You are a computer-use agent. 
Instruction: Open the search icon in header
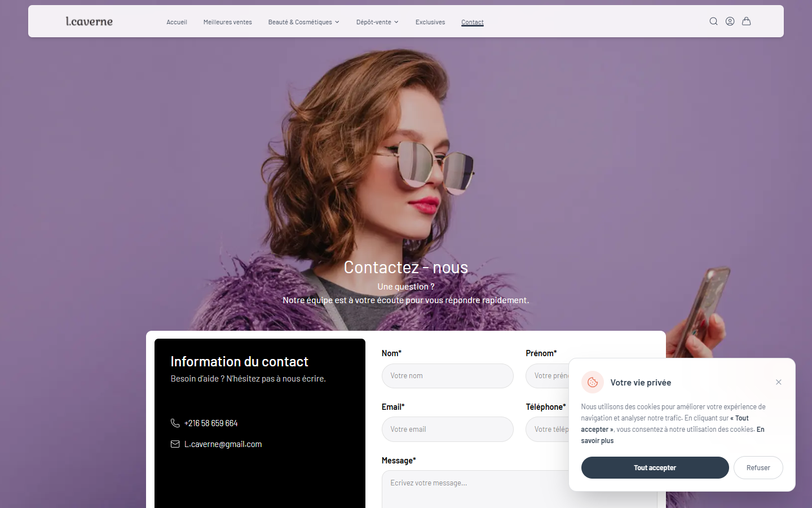pos(713,21)
